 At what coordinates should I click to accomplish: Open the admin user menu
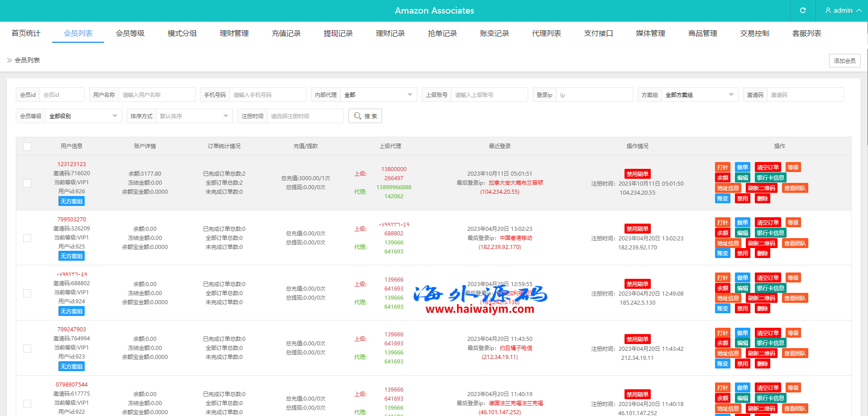(843, 10)
